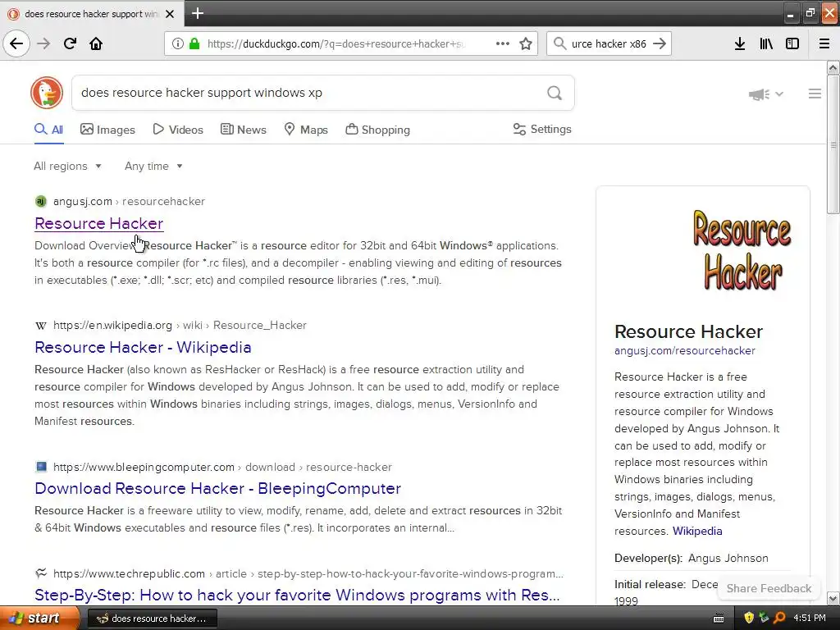Open the browser home page

point(96,43)
